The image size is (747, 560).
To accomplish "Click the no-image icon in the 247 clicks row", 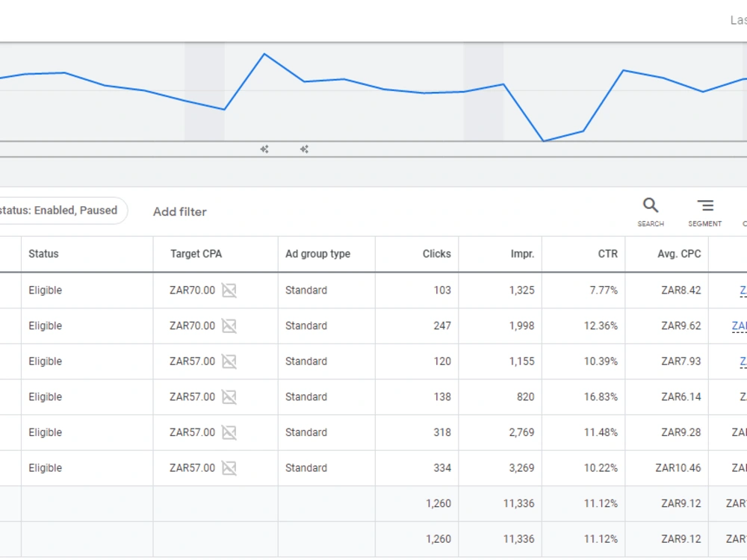I will pos(229,326).
